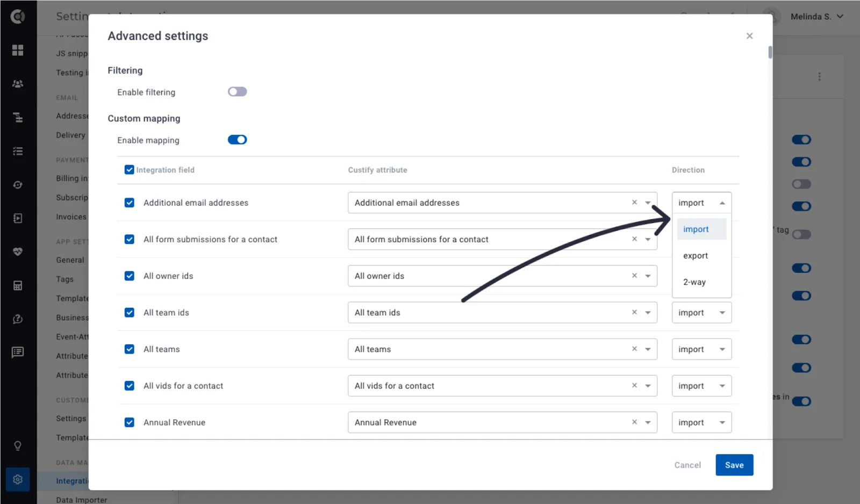Uncheck the Additional email addresses checkbox
860x504 pixels.
click(129, 203)
